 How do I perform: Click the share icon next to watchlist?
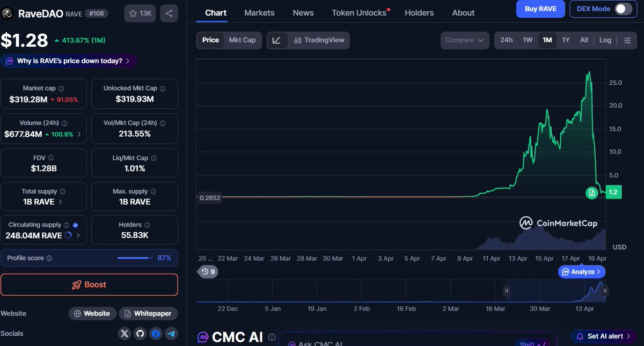(x=169, y=13)
